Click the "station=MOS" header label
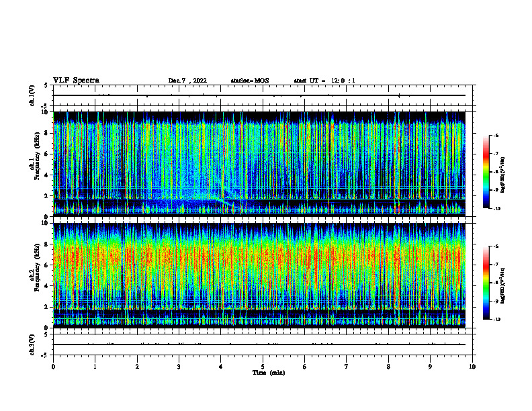532x411 pixels. coord(250,81)
